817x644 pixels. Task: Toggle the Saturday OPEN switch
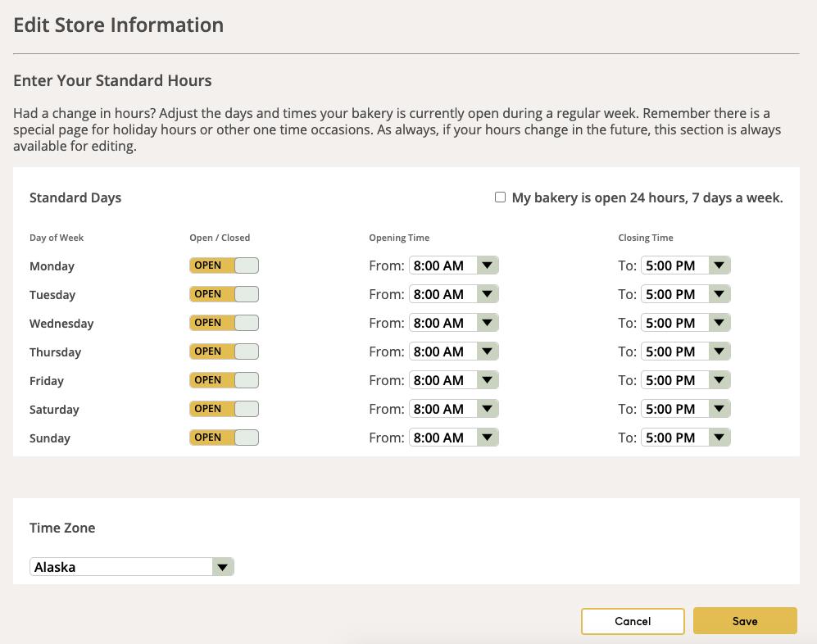[x=224, y=409]
